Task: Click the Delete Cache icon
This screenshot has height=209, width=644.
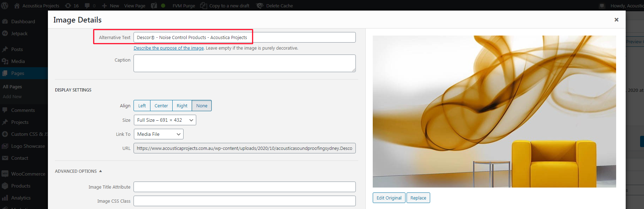Action: (260, 6)
